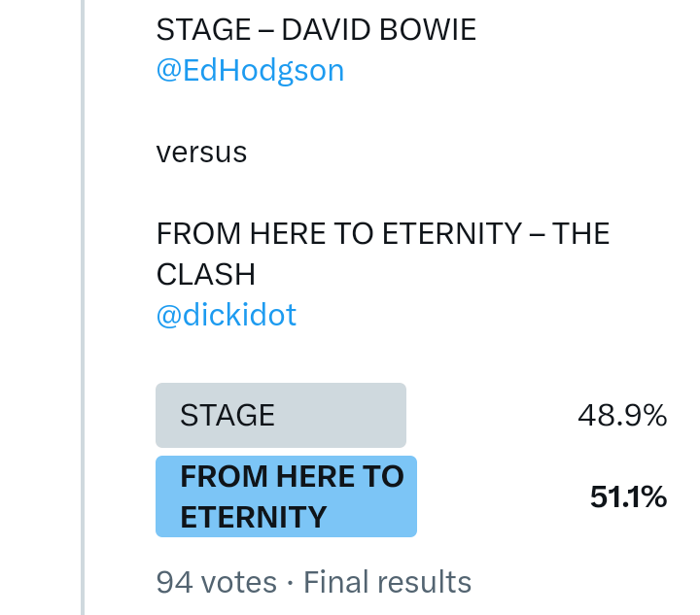Open the @dickidot profile mention

(x=227, y=315)
